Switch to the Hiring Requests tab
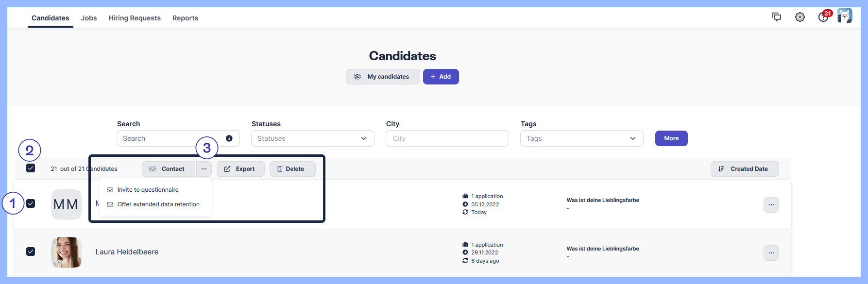 coord(135,18)
